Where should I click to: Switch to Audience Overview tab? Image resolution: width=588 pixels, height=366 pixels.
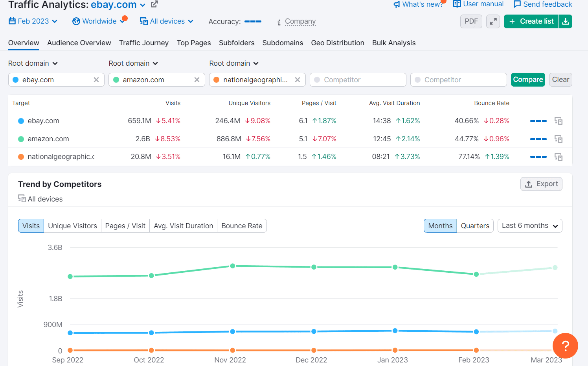click(79, 43)
